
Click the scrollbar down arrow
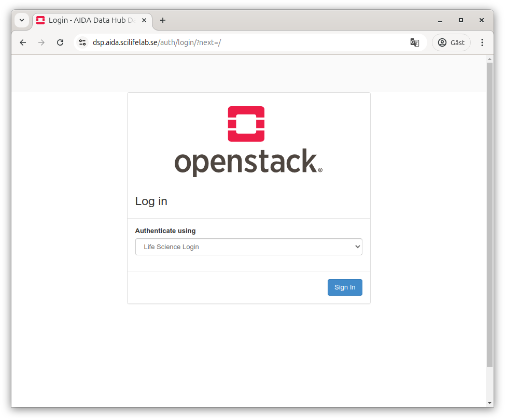[x=489, y=403]
